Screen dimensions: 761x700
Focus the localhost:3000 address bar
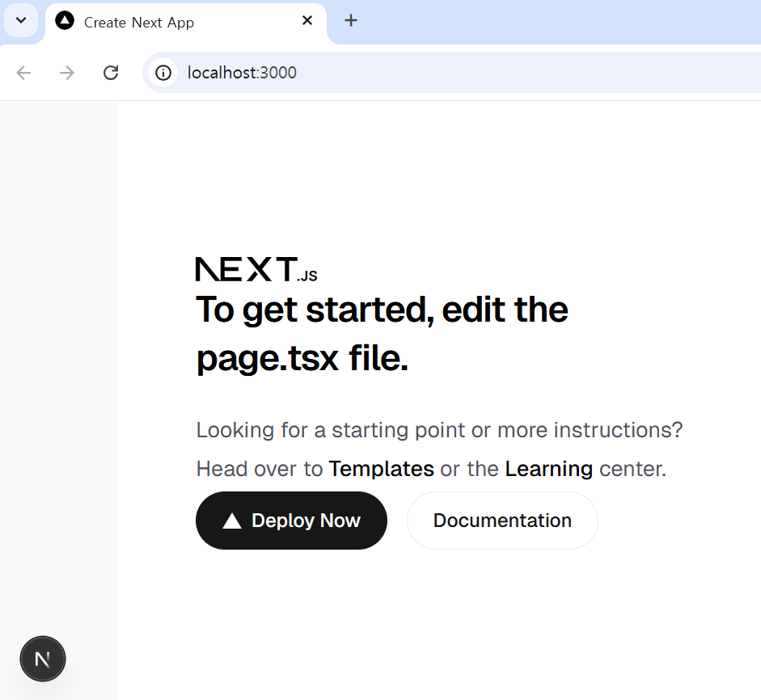tap(404, 73)
